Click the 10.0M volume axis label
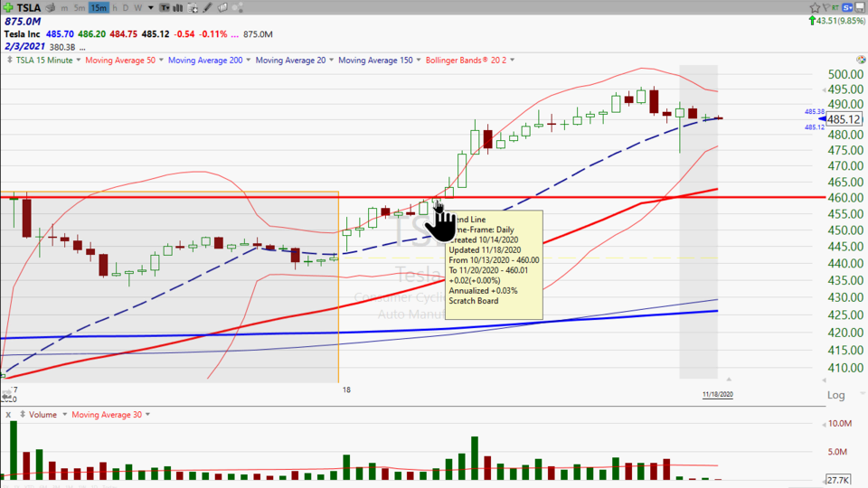Image resolution: width=868 pixels, height=488 pixels. [x=840, y=423]
